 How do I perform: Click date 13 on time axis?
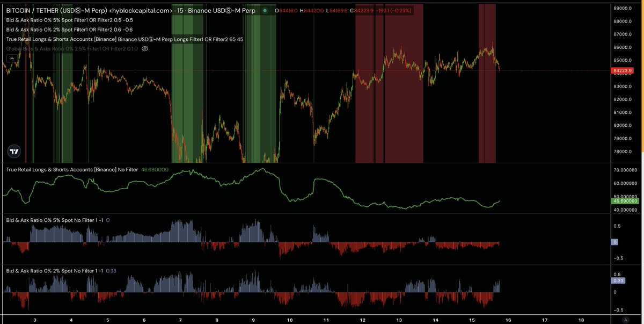coord(399,319)
